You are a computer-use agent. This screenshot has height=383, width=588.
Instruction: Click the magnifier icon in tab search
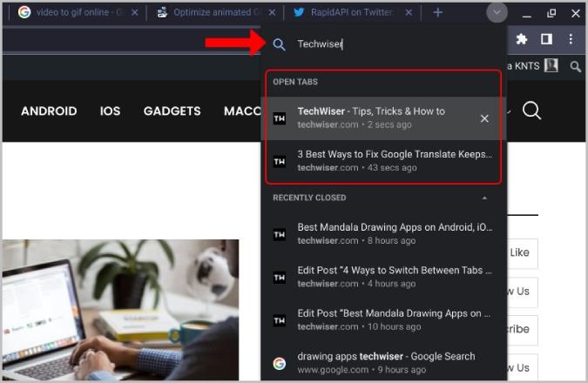click(x=279, y=44)
